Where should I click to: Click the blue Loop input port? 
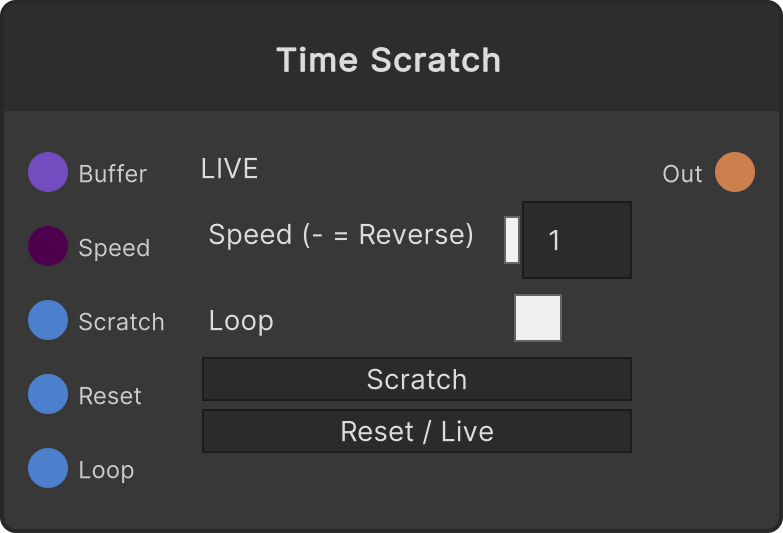48,468
